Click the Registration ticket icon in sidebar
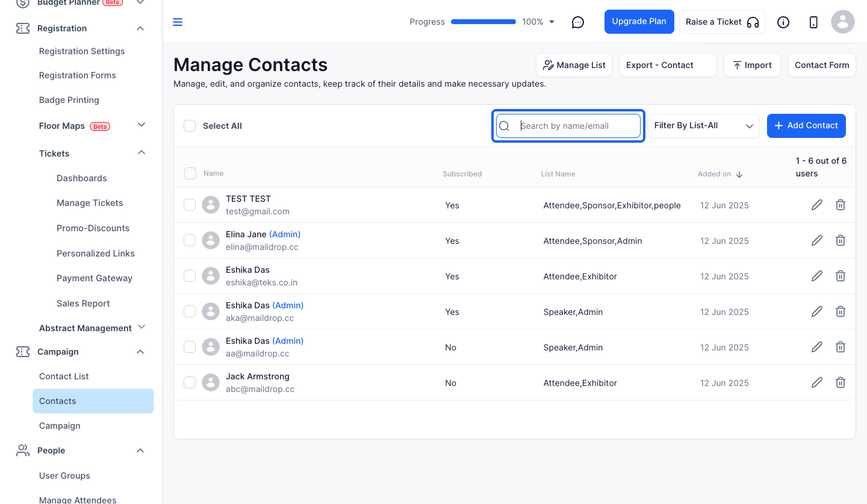 23,28
